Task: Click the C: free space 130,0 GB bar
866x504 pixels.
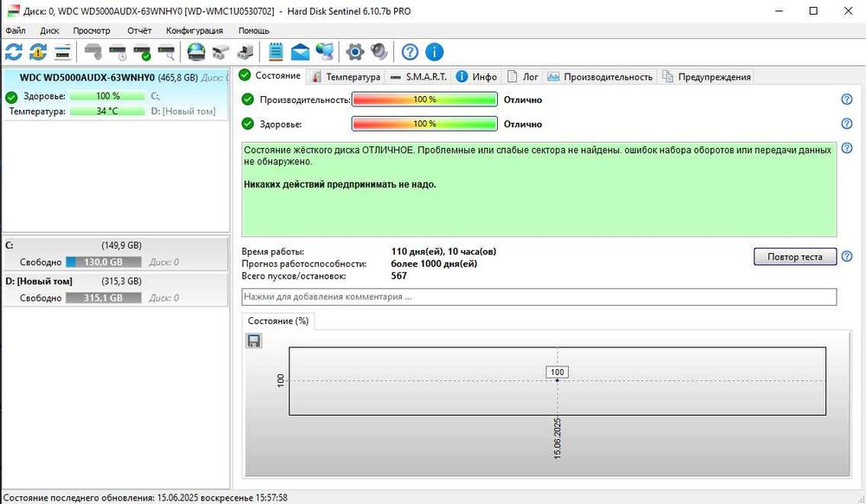Action: coord(103,262)
